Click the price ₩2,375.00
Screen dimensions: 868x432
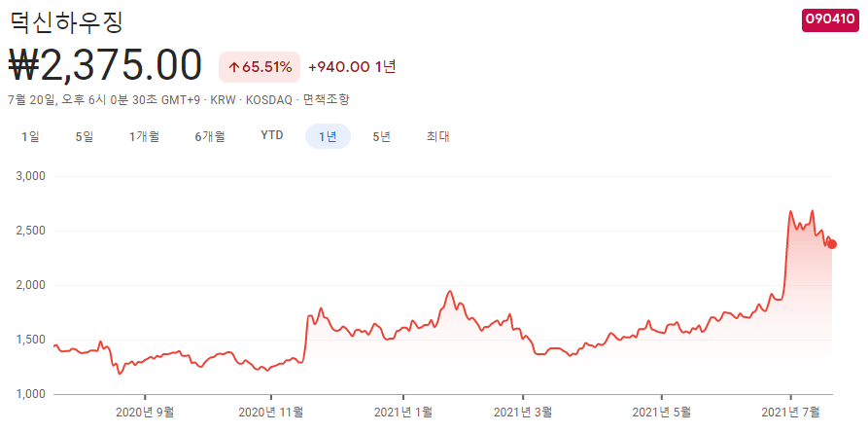(105, 65)
